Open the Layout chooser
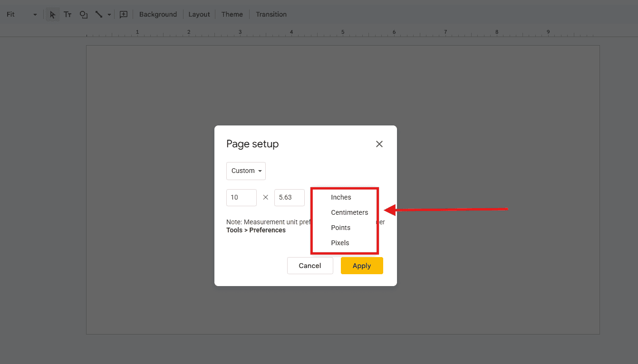Screen dimensions: 638x364 199,14
